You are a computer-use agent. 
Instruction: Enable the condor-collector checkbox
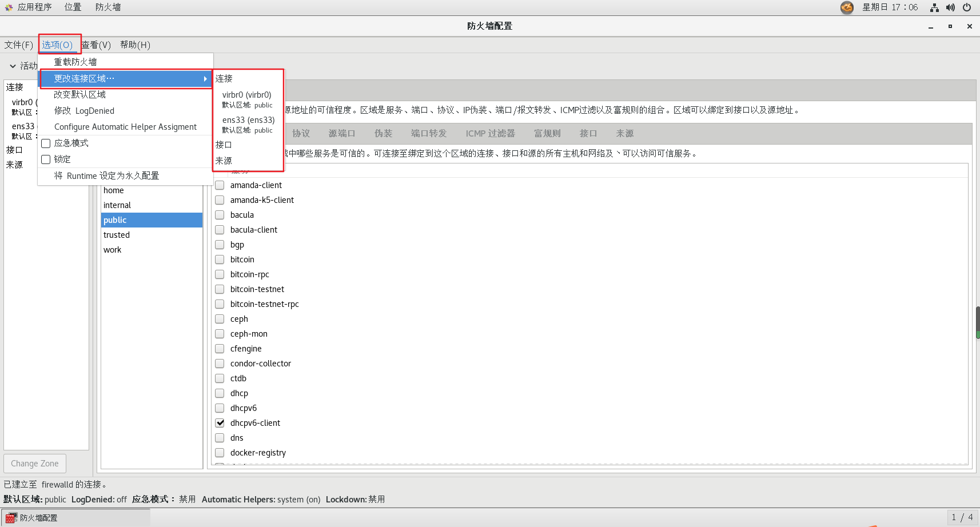(x=220, y=364)
